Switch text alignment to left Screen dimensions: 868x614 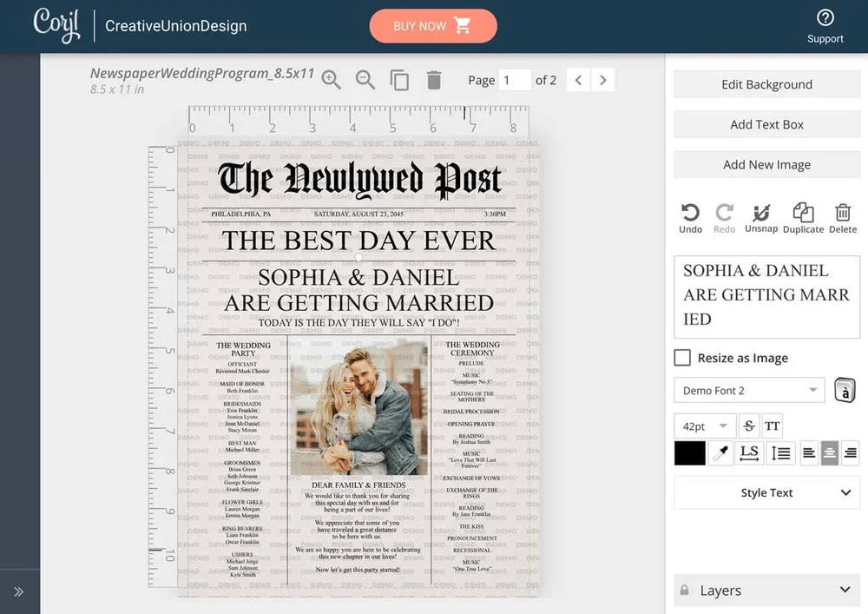(x=808, y=452)
